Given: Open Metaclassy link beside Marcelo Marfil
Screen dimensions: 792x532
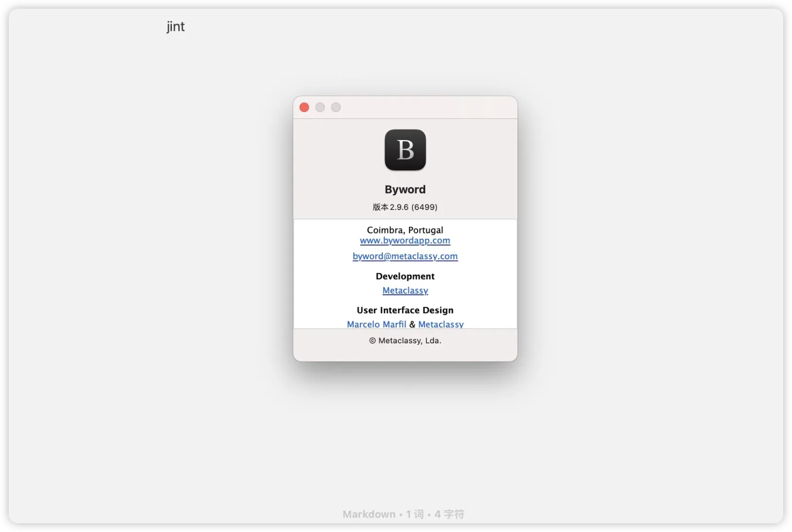Looking at the screenshot, I should point(441,324).
